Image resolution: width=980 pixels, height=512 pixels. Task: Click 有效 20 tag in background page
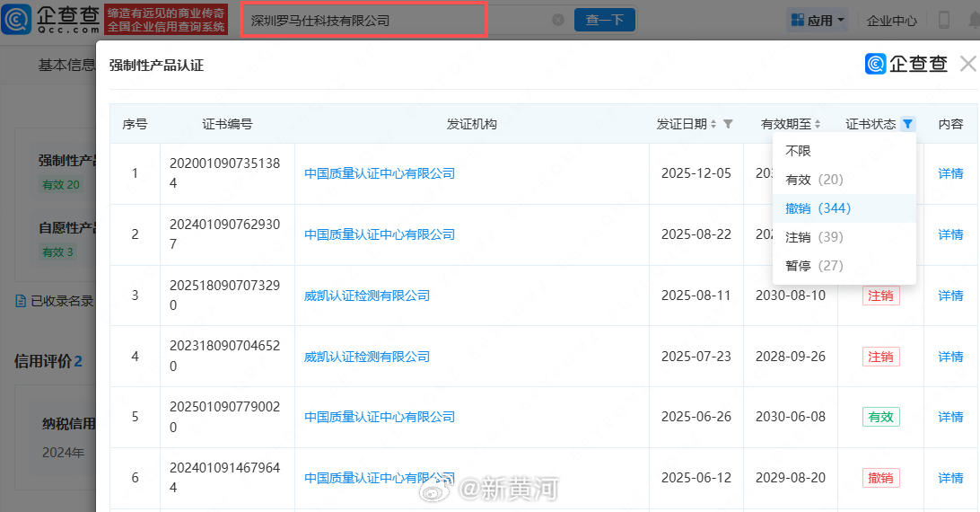coord(61,185)
